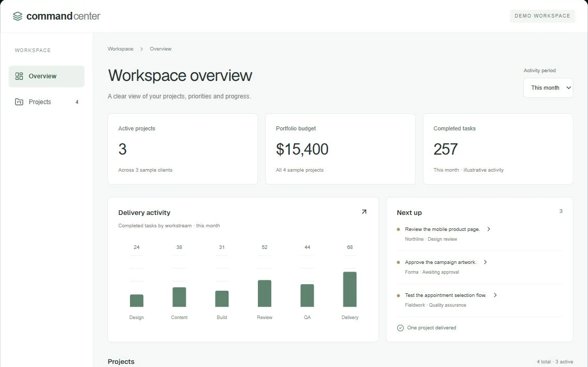588x367 pixels.
Task: Click the $15,400 budget value
Action: [302, 149]
